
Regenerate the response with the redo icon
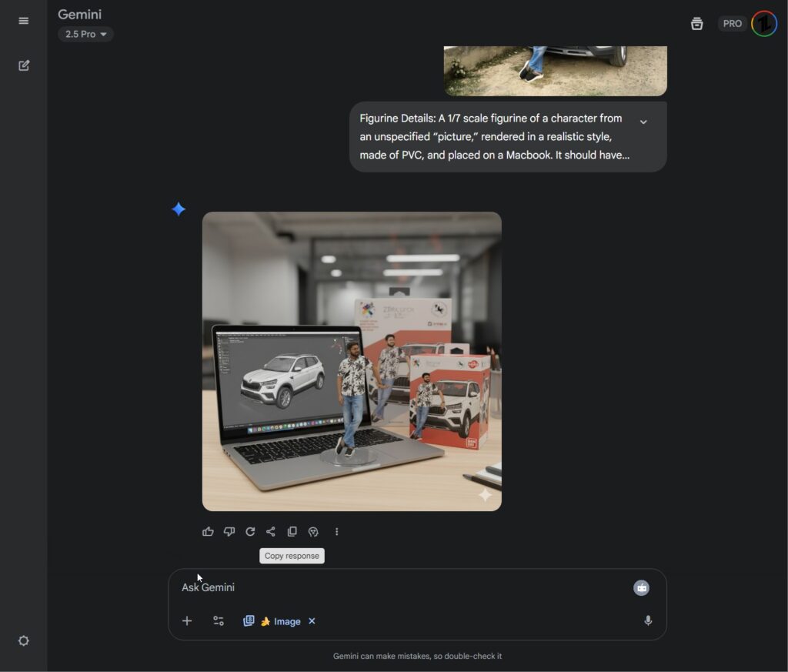(250, 531)
